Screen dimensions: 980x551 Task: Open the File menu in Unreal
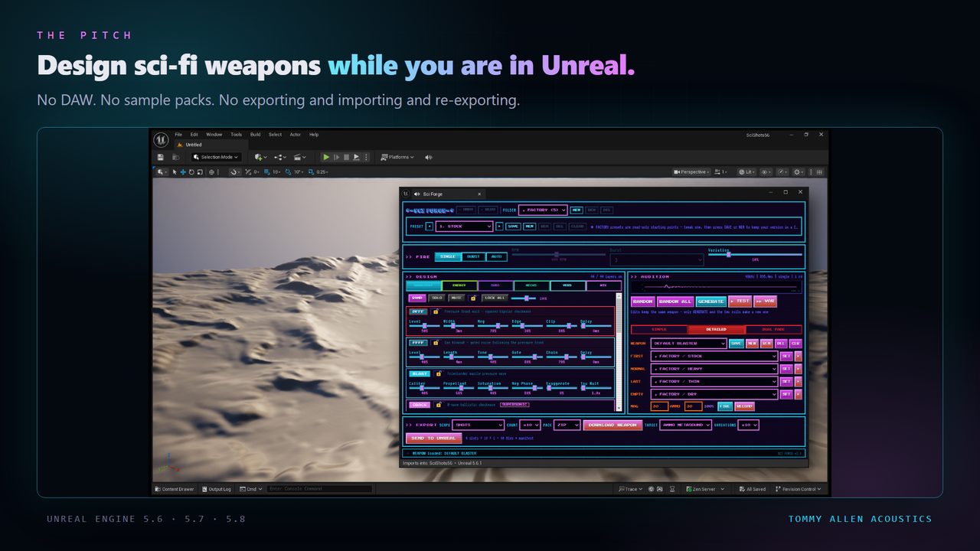[178, 135]
